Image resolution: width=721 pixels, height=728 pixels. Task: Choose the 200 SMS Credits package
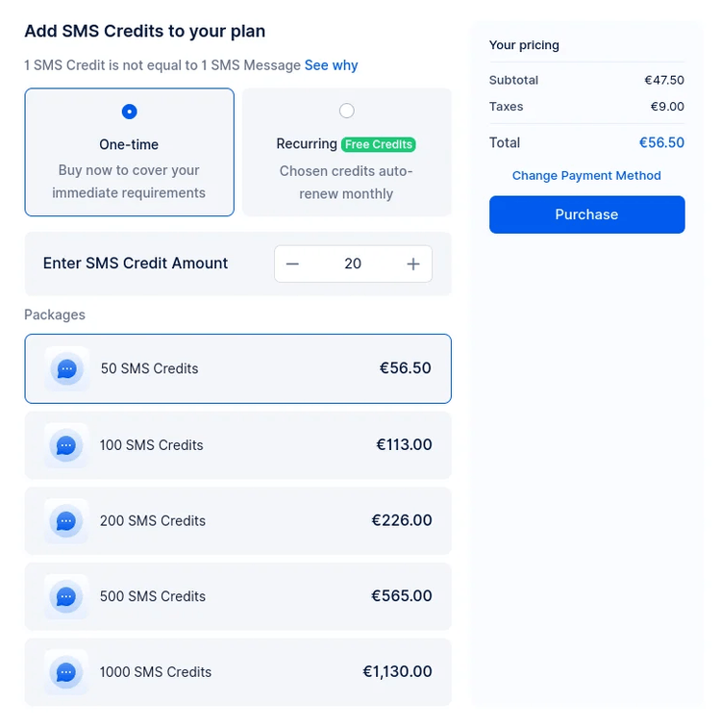click(x=238, y=521)
